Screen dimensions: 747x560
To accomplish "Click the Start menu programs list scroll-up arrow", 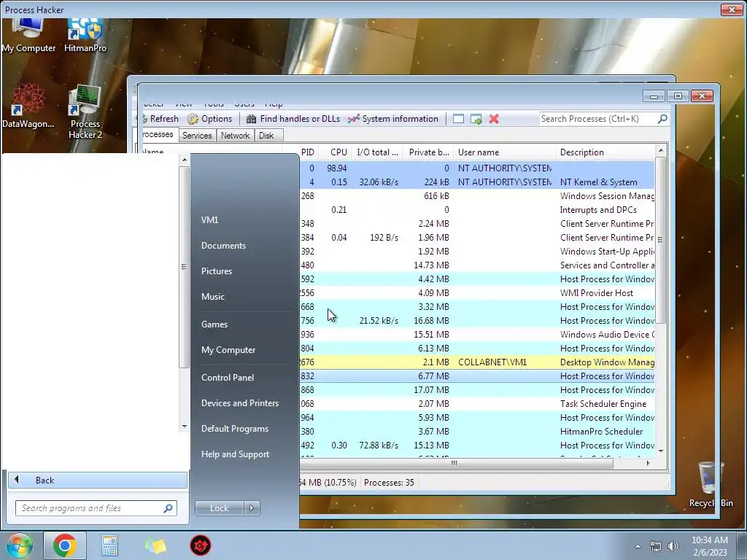I will 185,160.
